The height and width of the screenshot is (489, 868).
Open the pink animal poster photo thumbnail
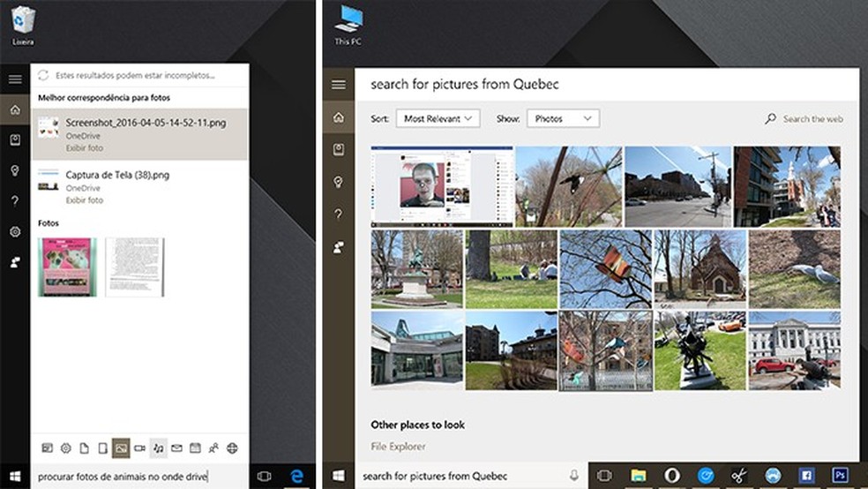click(x=67, y=267)
